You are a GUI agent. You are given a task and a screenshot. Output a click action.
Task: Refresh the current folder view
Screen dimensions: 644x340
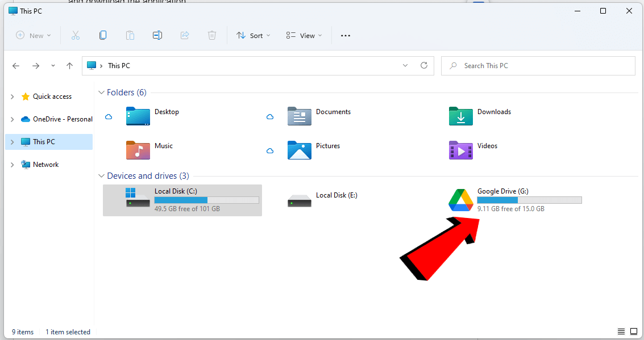[423, 65]
